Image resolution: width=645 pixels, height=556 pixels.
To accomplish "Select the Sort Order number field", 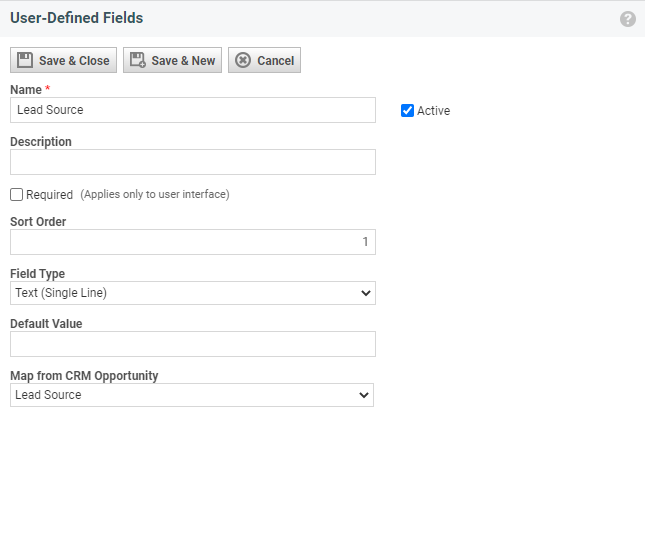I will click(192, 242).
